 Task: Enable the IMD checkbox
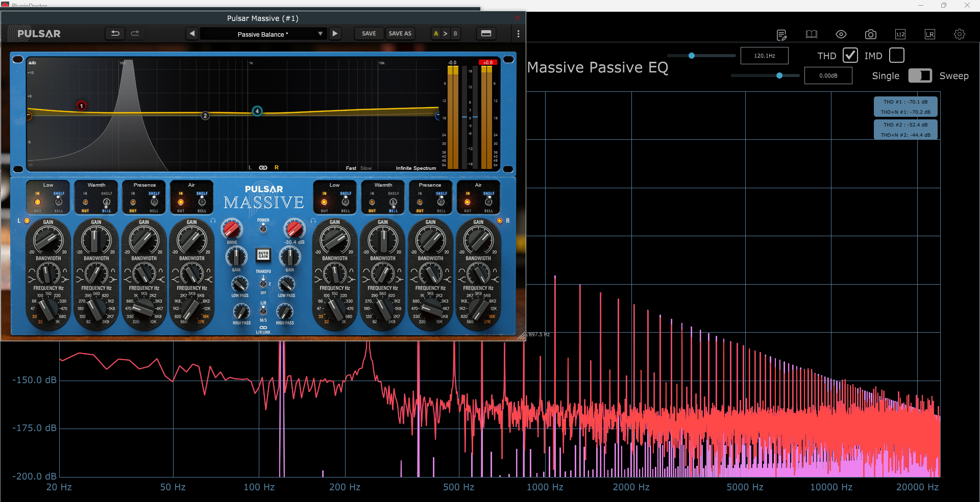[896, 55]
